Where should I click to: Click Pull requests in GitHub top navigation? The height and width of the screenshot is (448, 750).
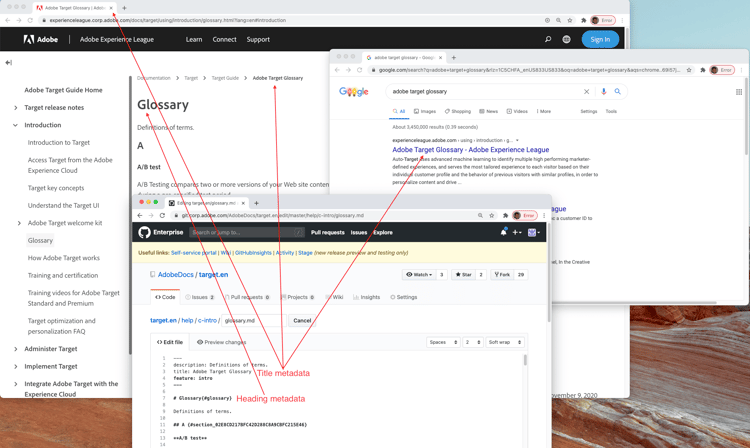point(328,232)
